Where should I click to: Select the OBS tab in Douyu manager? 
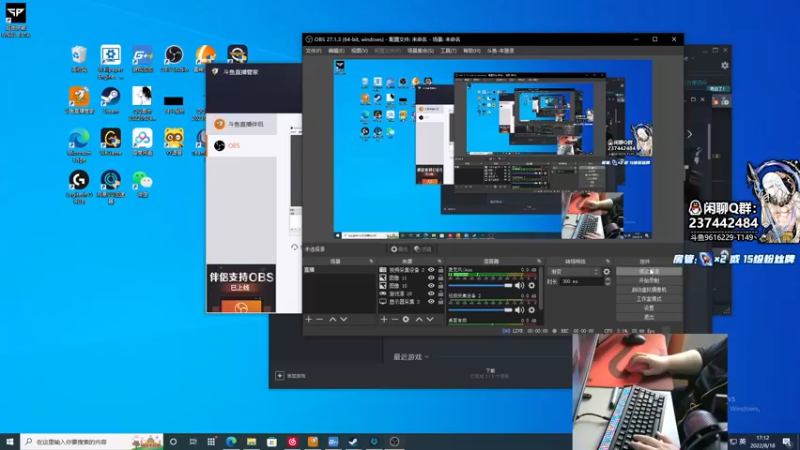[242, 146]
